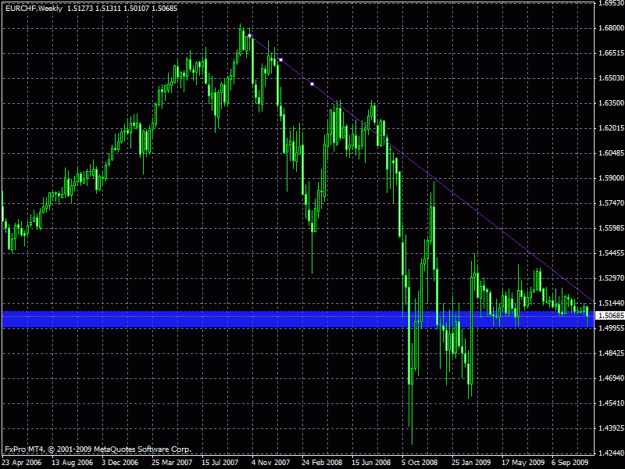Click the price scale label 1.55985
The width and height of the screenshot is (625, 469).
point(611,228)
